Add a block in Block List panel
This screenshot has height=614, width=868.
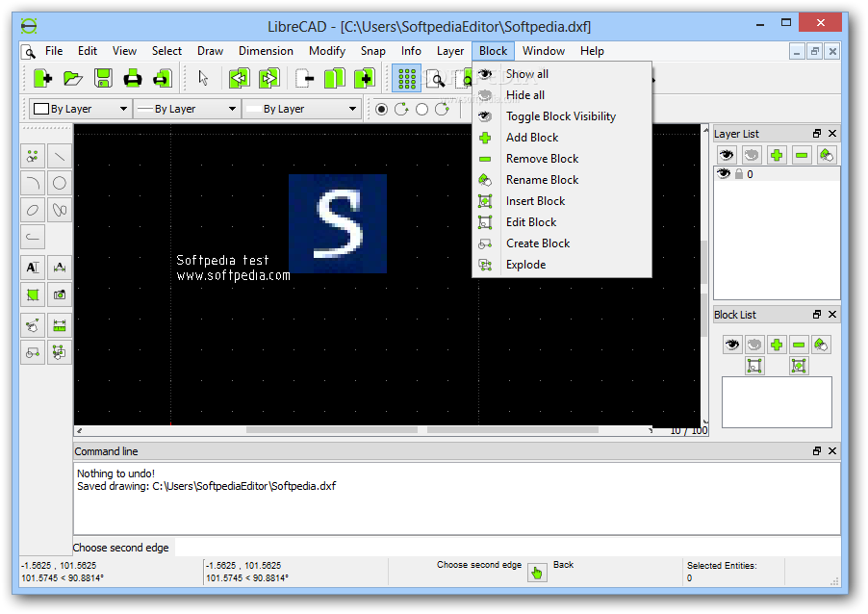click(777, 345)
